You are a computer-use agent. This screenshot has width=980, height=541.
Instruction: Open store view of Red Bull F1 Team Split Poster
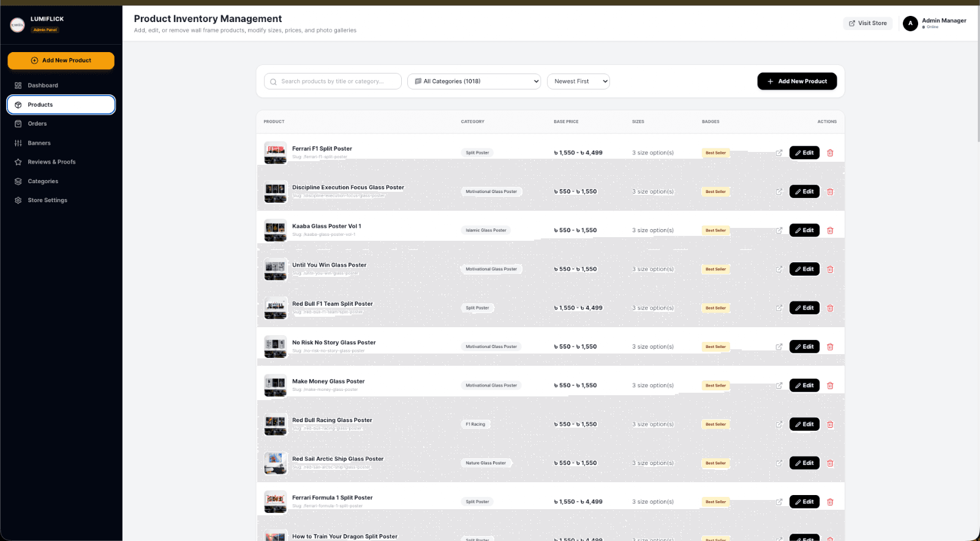pyautogui.click(x=779, y=308)
